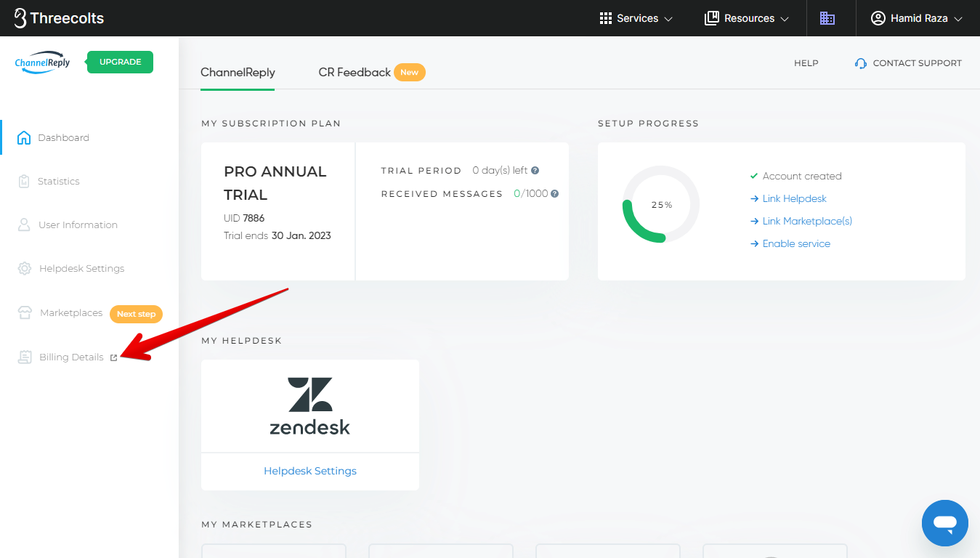Click the 0/1000 received messages value
Screen dimensions: 980x558
coord(530,194)
